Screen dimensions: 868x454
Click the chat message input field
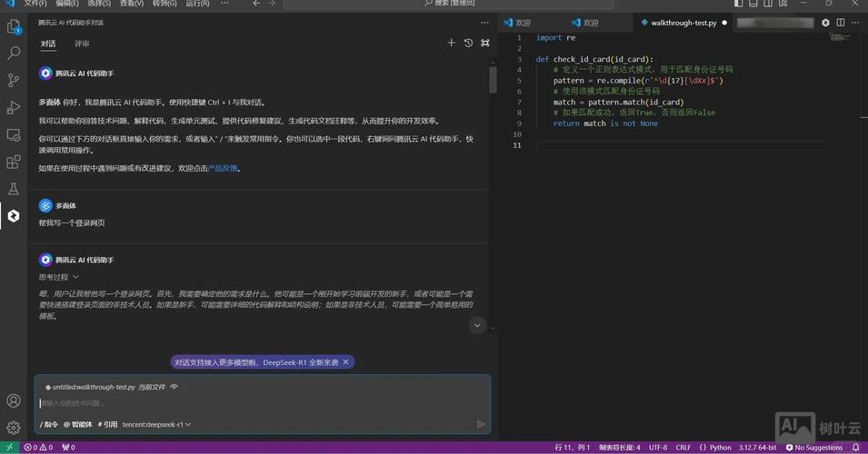click(x=263, y=403)
